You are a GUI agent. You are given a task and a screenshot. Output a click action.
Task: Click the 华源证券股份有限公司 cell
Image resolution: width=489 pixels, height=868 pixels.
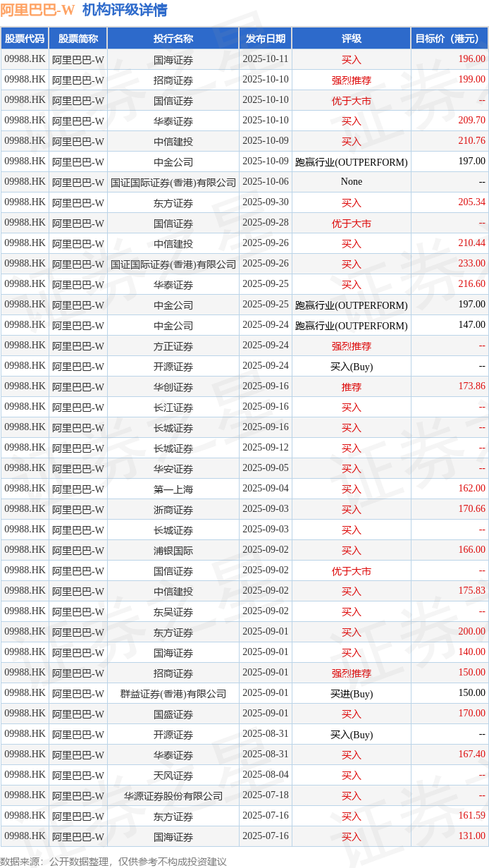coord(173,795)
